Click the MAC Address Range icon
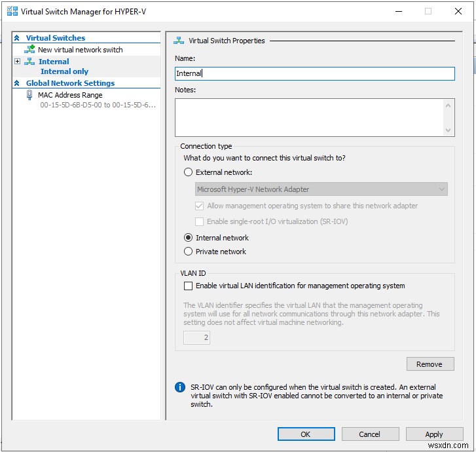This screenshot has width=476, height=452. [x=29, y=95]
